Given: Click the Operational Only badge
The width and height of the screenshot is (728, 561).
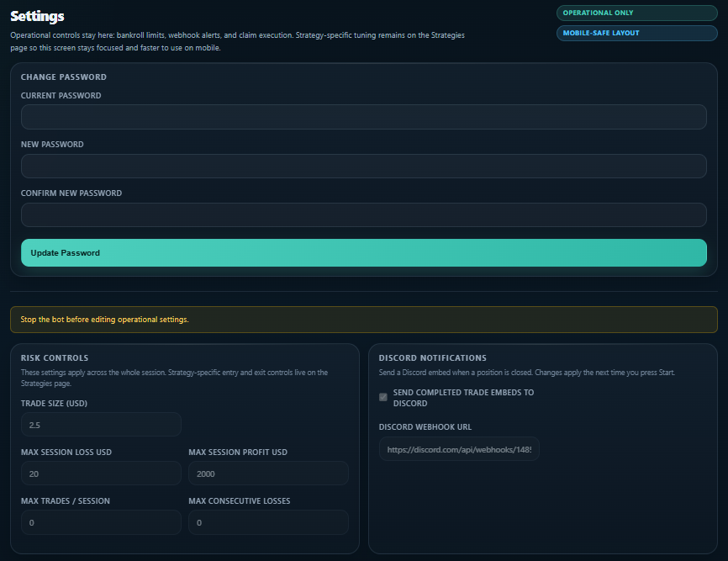Looking at the screenshot, I should click(636, 13).
